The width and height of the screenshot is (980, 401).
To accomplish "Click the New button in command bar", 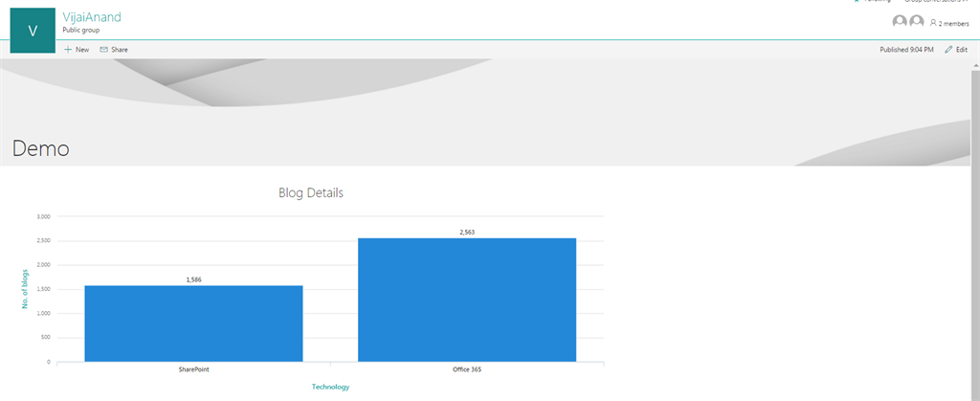I will (x=77, y=50).
